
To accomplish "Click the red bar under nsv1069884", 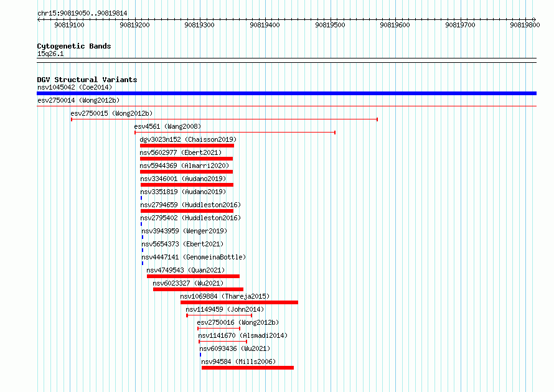I will point(239,302).
